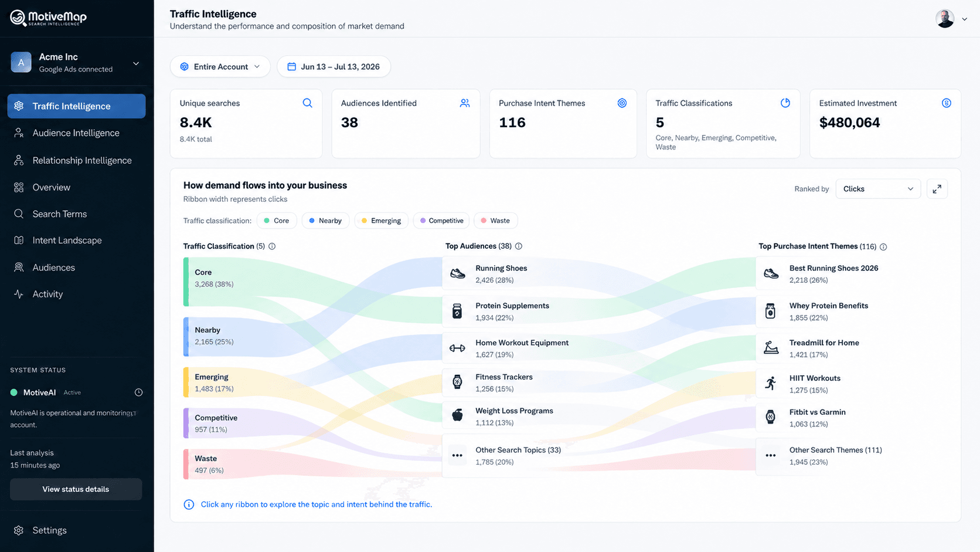Image resolution: width=980 pixels, height=552 pixels.
Task: Toggle the Nearby classification filter chip
Action: pos(325,221)
